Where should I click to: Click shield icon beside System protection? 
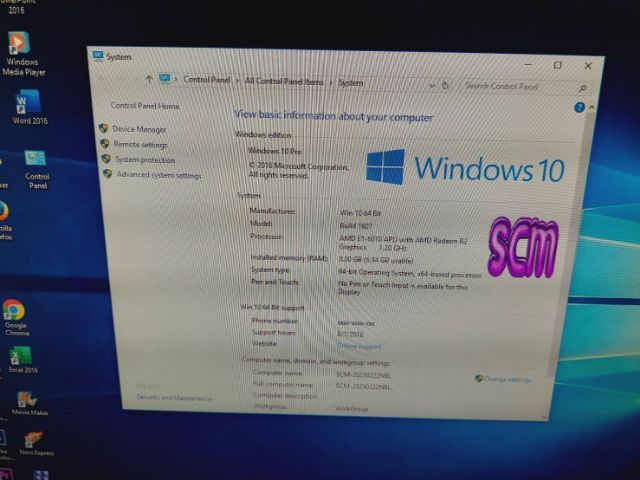(x=106, y=159)
